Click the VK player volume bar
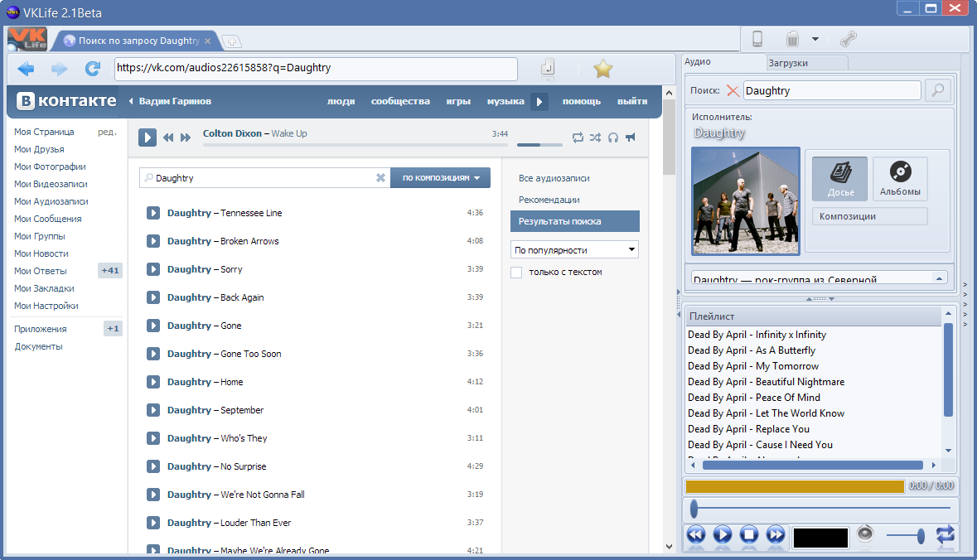977x560 pixels. [x=539, y=144]
